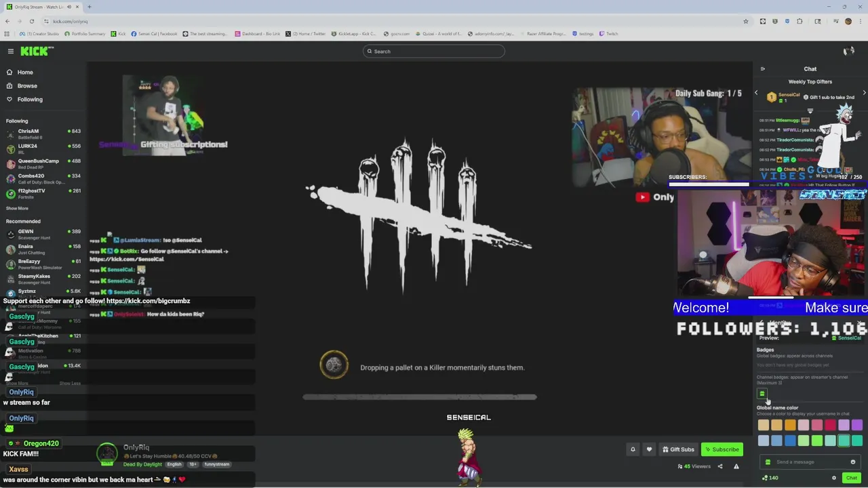Open chat identity badge in message box
This screenshot has width=868, height=488.
pos(768,462)
